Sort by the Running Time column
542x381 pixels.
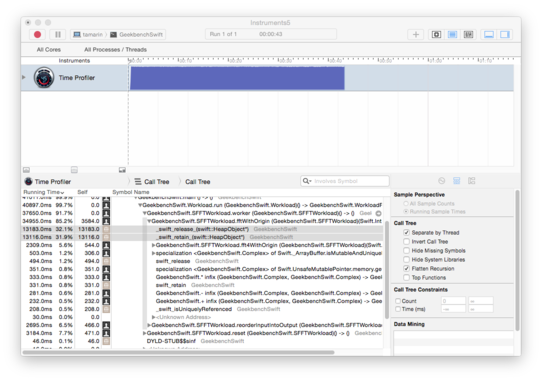click(44, 192)
